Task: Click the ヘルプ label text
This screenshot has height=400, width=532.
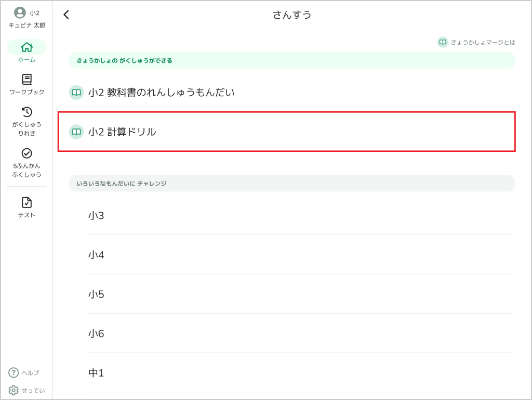Action: (x=31, y=373)
